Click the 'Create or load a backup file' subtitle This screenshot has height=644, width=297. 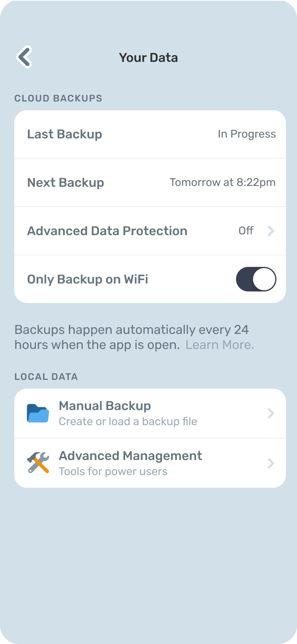point(128,421)
